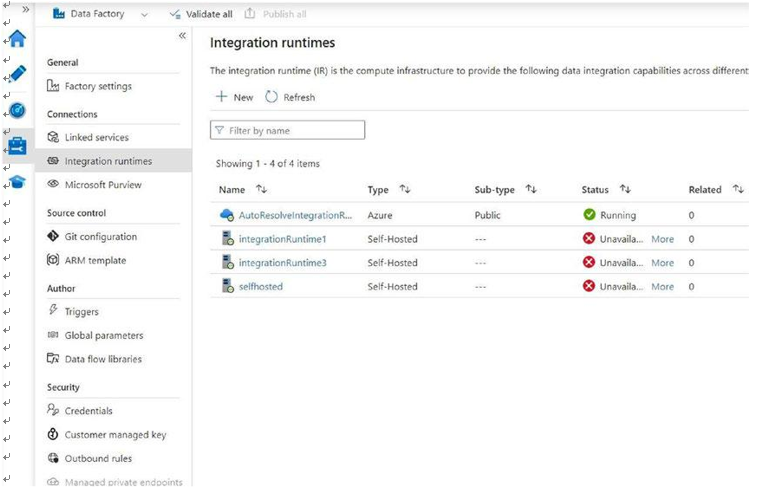Click More for selfhosted status
The width and height of the screenshot is (757, 489).
click(662, 287)
